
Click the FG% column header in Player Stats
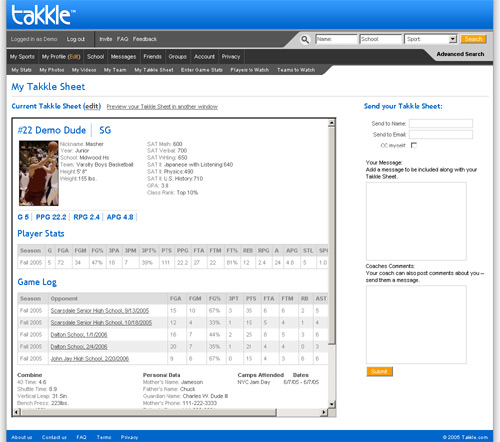coord(97,250)
